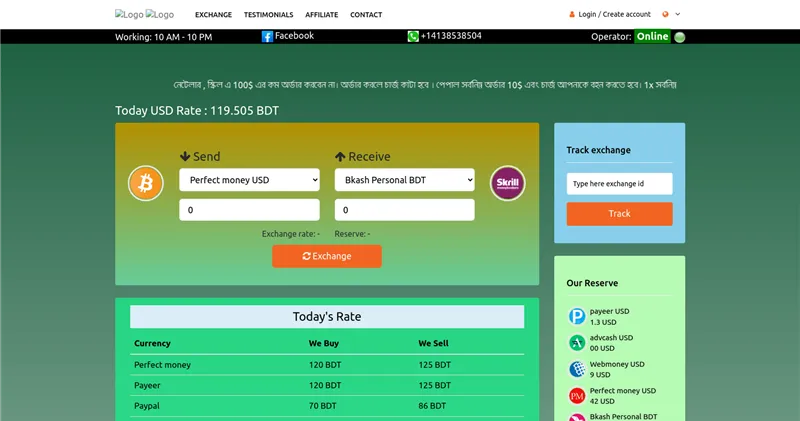Click 'Bkash Personal BDT' reserve text

[623, 417]
